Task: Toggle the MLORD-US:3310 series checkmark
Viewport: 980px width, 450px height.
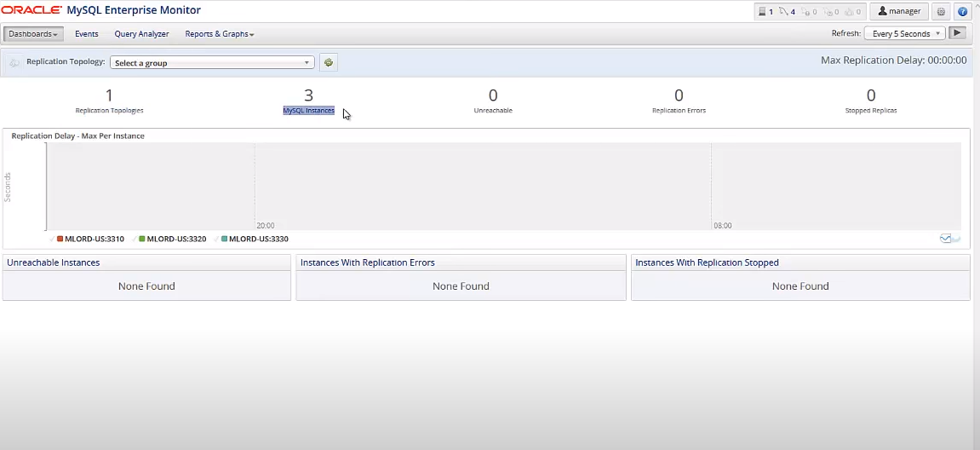Action: tap(52, 239)
